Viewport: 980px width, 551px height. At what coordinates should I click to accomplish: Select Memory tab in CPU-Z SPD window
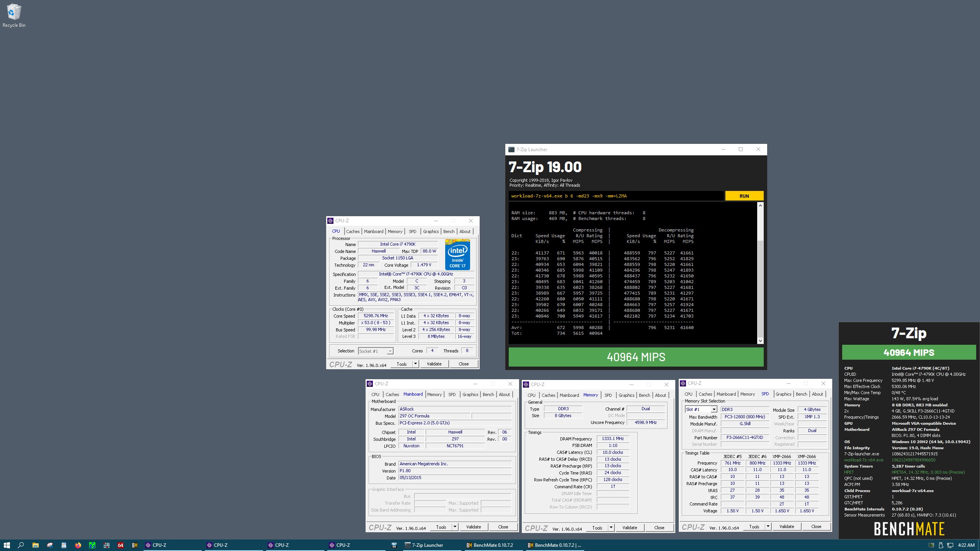(x=747, y=394)
